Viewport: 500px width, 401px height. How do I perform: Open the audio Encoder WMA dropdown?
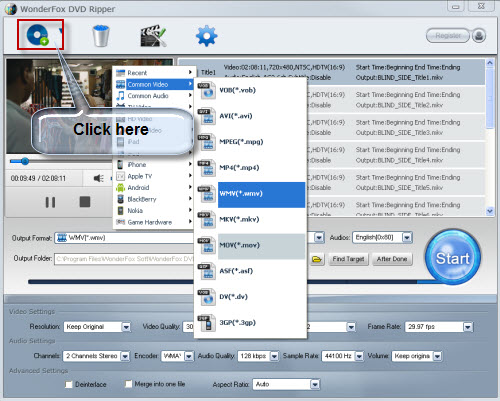189,356
